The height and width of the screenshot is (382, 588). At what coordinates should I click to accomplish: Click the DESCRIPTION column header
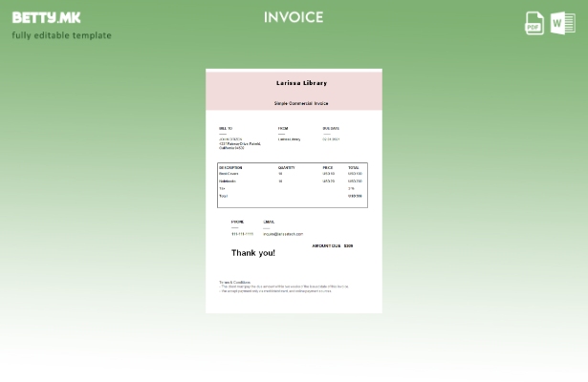point(230,167)
